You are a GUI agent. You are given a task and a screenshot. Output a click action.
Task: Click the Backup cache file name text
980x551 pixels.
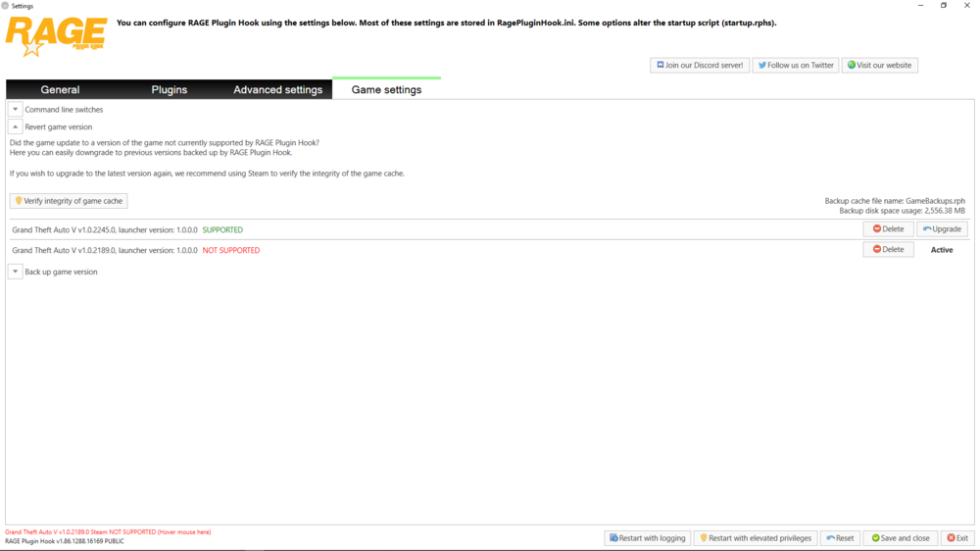point(895,201)
